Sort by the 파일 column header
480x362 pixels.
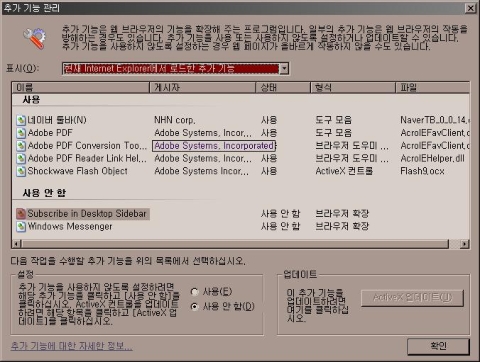coord(432,88)
